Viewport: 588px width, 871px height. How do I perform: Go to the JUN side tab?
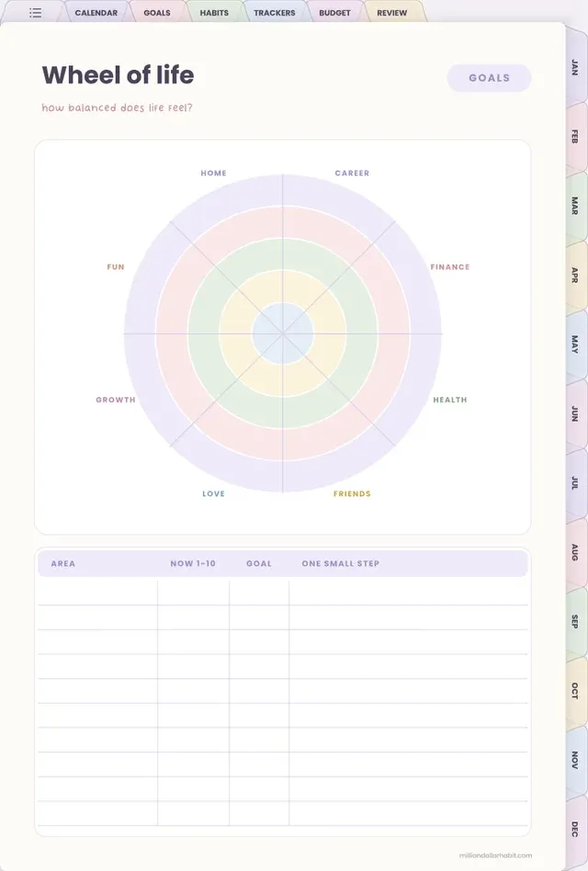click(x=575, y=413)
